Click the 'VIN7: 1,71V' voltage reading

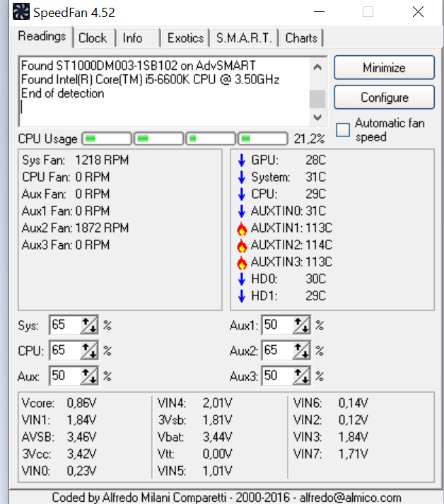330,454
